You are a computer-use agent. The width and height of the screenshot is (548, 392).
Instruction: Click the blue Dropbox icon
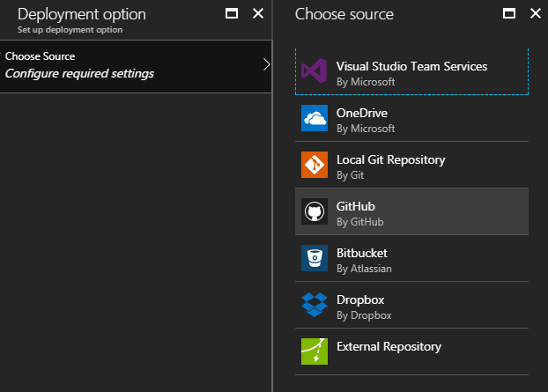click(315, 305)
